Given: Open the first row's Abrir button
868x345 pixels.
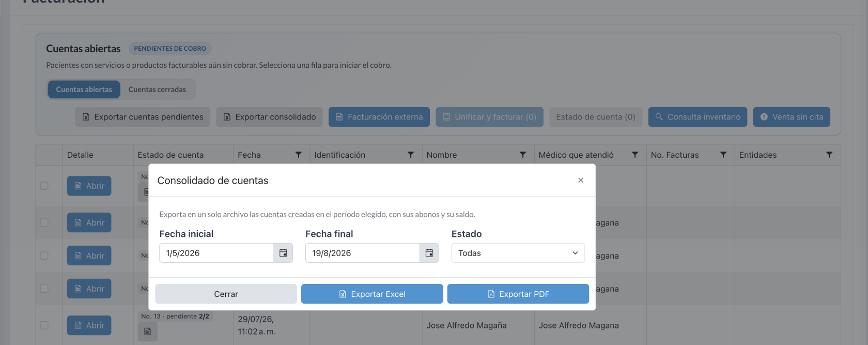Looking at the screenshot, I should click(x=89, y=186).
